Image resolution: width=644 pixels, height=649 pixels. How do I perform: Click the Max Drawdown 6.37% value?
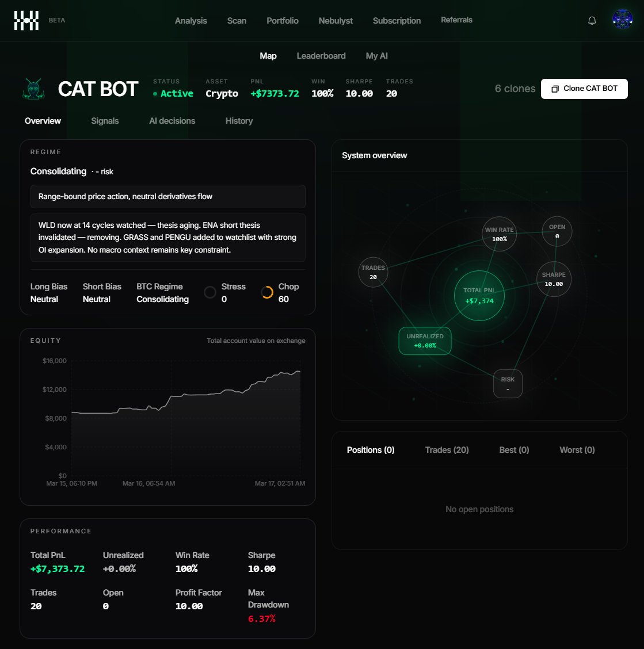(x=261, y=619)
